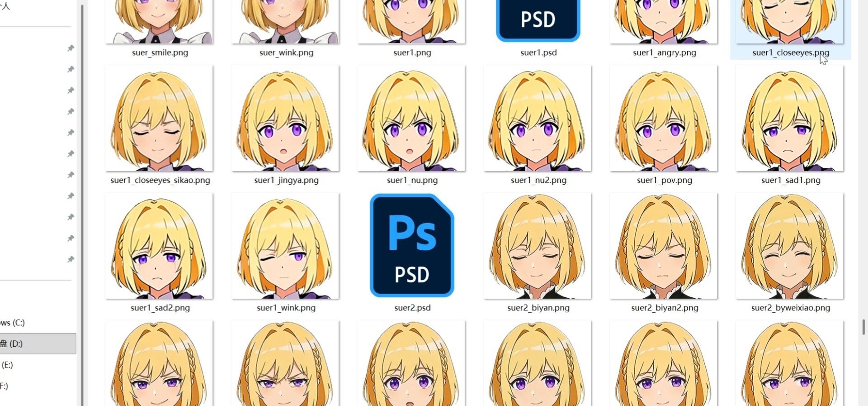
Task: Select the suer2_biyan2.png thumbnail
Action: point(664,246)
